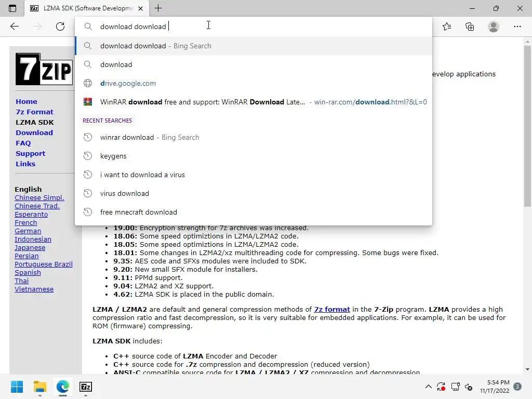
Task: Click history icon beside virus download
Action: tap(88, 193)
